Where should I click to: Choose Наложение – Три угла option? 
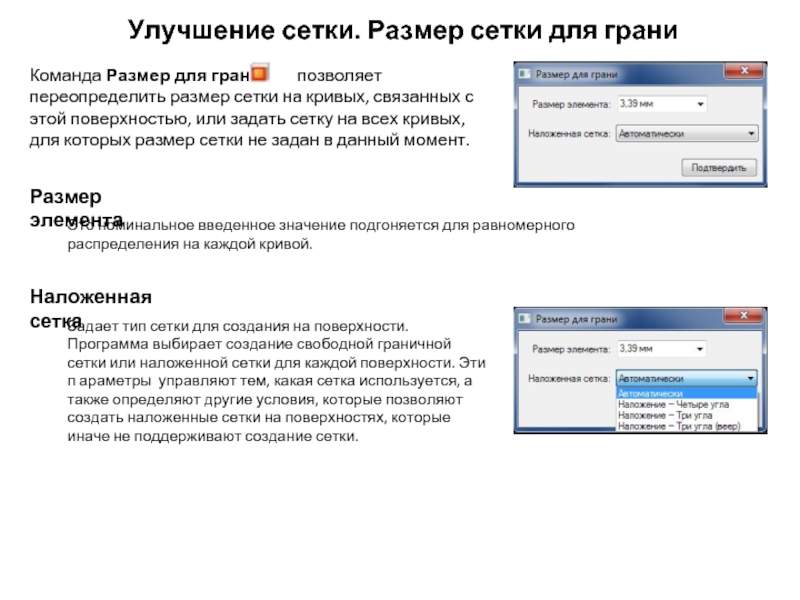click(687, 415)
